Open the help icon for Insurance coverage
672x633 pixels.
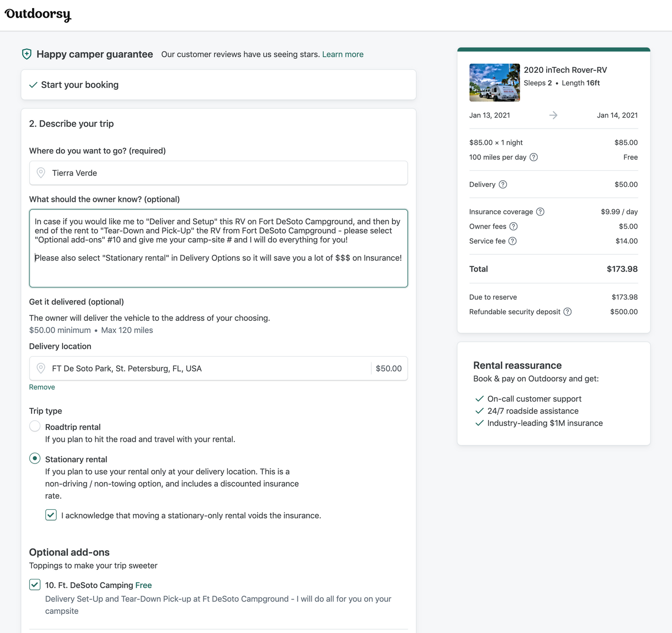[x=540, y=212]
